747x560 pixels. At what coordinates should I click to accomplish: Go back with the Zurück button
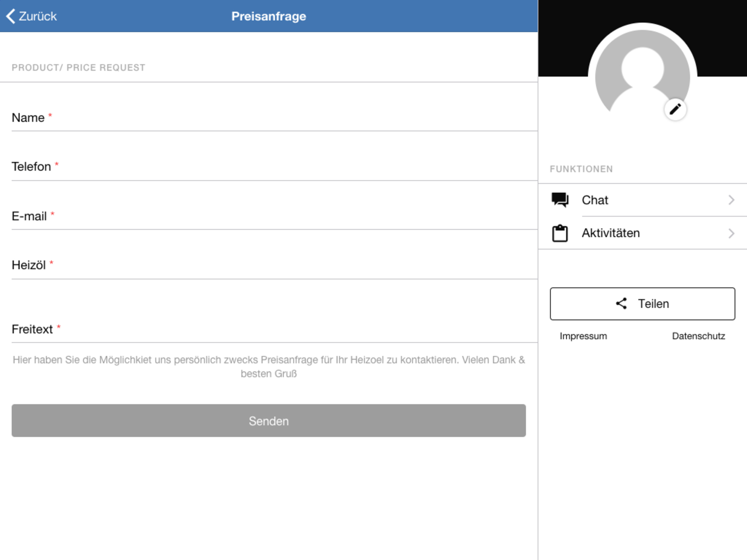31,16
